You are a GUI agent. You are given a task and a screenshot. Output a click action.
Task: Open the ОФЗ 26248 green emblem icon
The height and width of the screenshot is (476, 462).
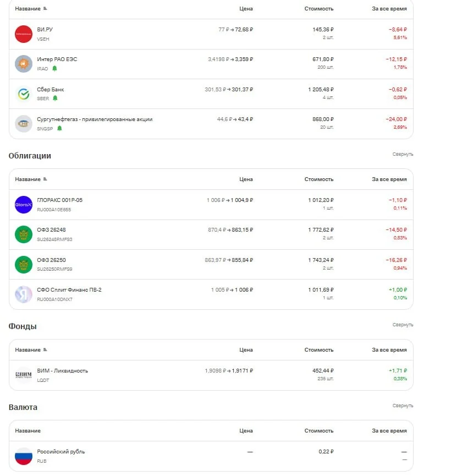point(23,234)
